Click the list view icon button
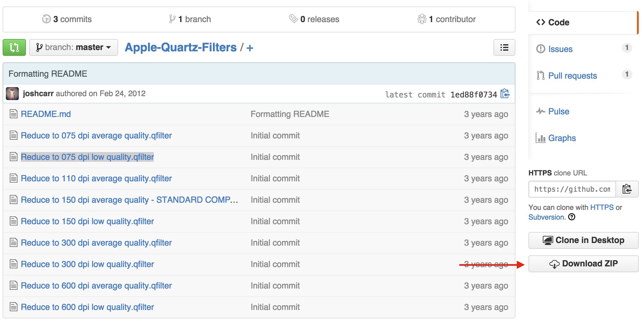Image resolution: width=644 pixels, height=321 pixels. click(x=504, y=48)
